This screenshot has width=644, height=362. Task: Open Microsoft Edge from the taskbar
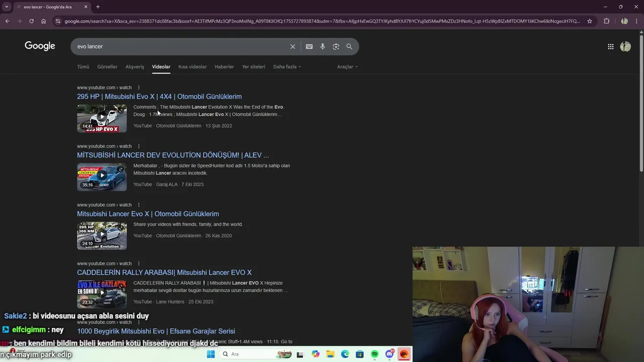coord(345,354)
